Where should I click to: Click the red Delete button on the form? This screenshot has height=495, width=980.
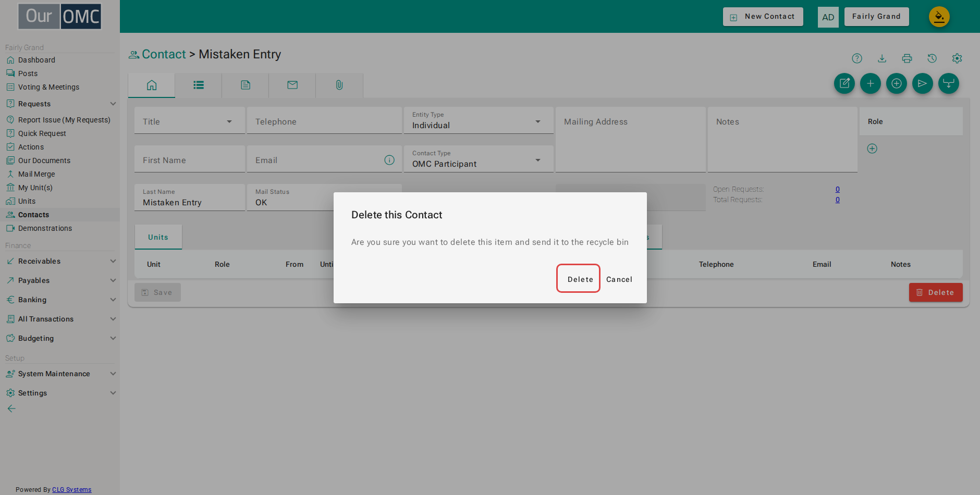(936, 292)
